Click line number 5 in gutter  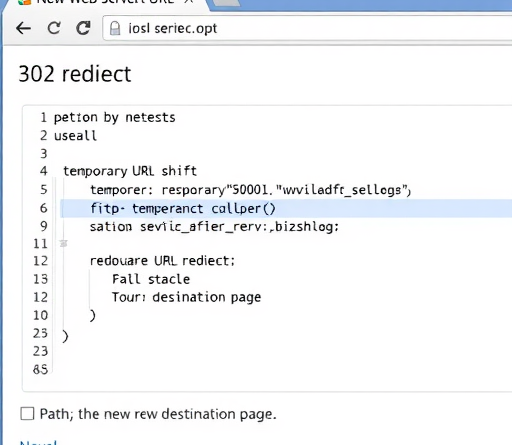pyautogui.click(x=44, y=190)
